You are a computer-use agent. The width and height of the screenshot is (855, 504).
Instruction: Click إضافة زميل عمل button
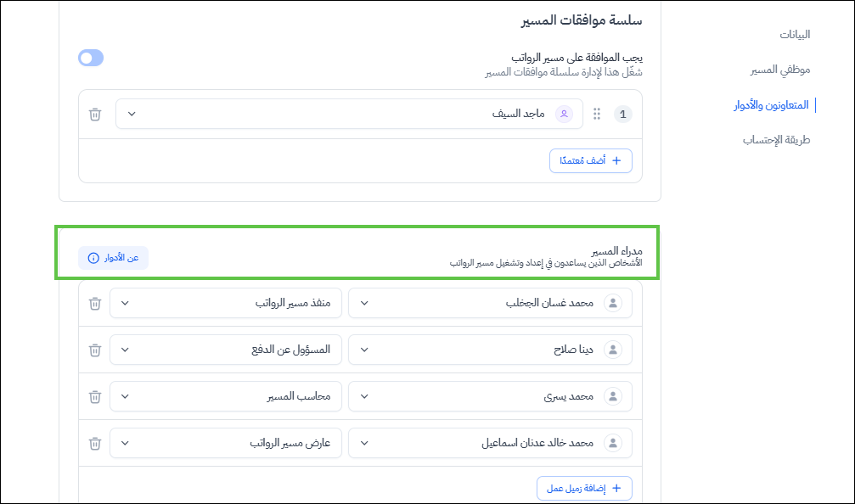pyautogui.click(x=584, y=488)
